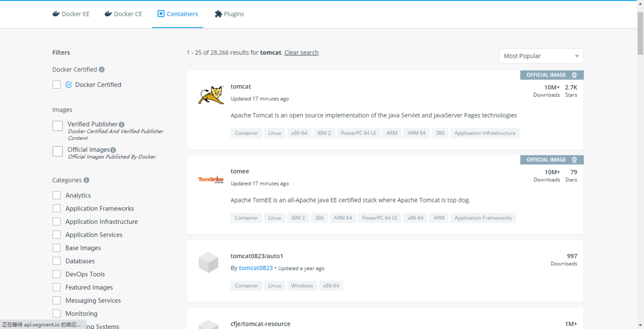Toggle the Application Frameworks checkbox
Screen dimensions: 644x329
point(56,209)
